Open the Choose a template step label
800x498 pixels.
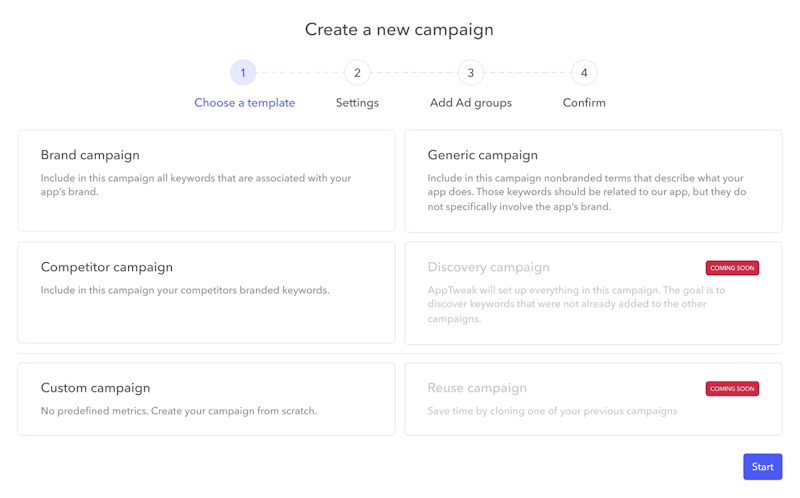[x=244, y=103]
